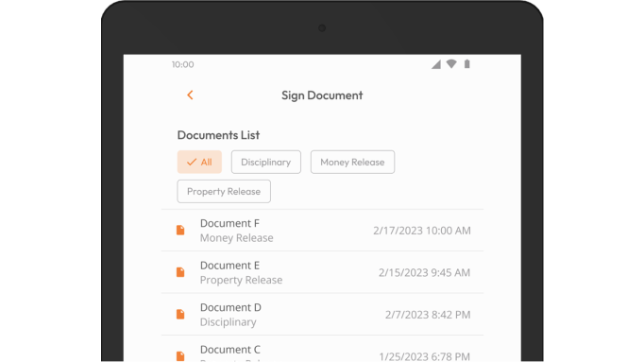This screenshot has width=644, height=362.
Task: Open Document E from the list
Action: tap(322, 272)
